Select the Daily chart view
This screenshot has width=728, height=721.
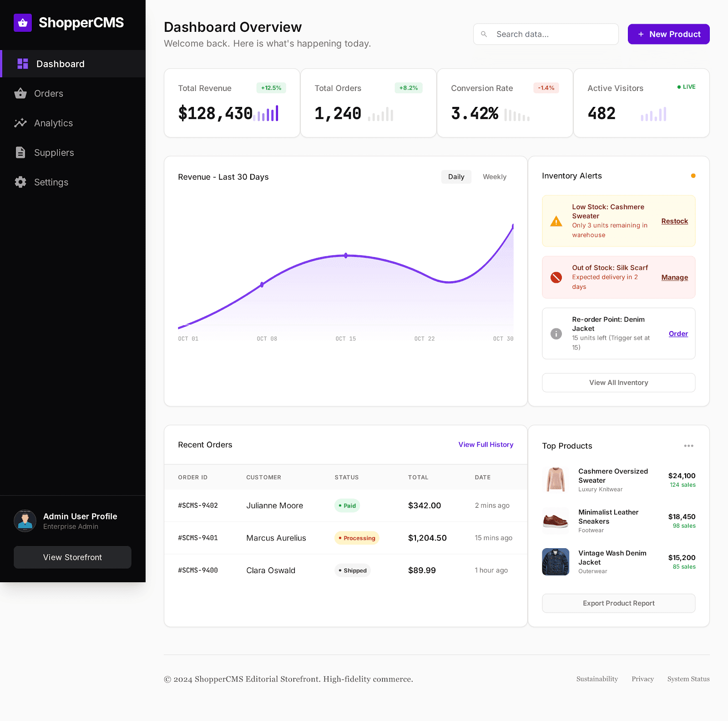456,177
